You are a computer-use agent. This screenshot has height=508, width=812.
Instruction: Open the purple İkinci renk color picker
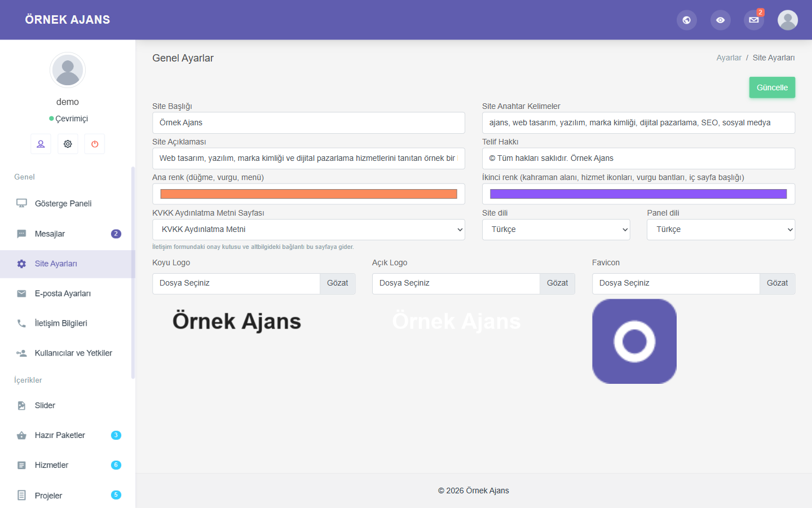[638, 194]
